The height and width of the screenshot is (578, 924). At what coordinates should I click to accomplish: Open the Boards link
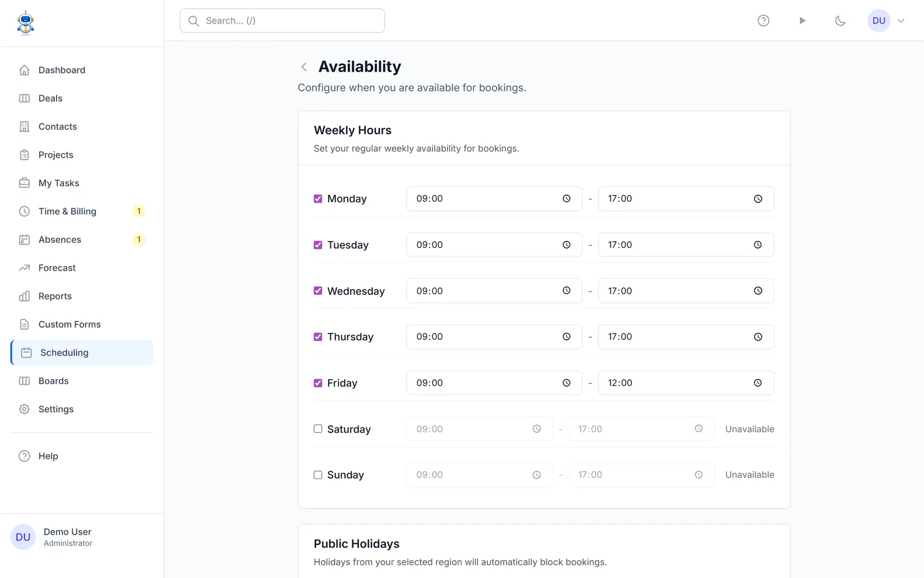point(82,381)
